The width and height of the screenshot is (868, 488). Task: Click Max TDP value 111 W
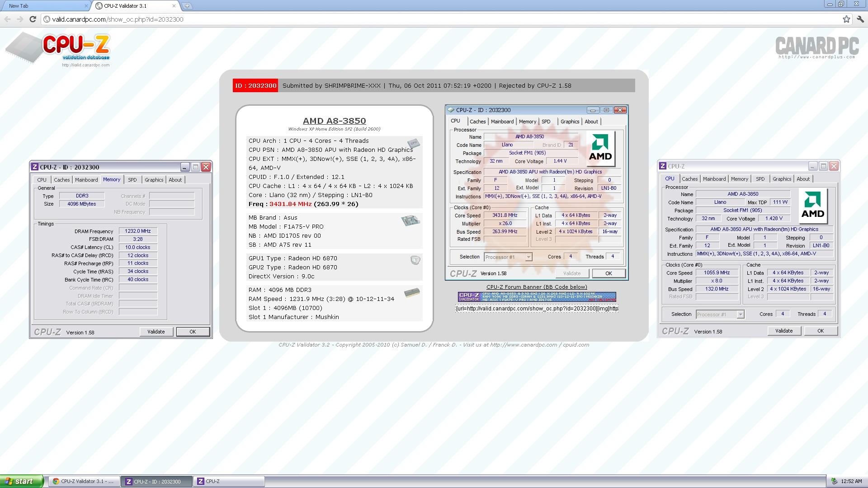(x=780, y=202)
